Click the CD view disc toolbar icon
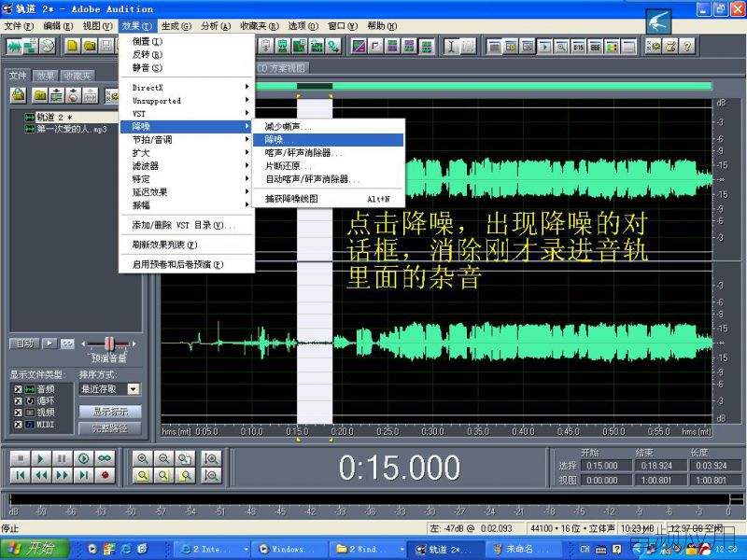 [x=48, y=46]
